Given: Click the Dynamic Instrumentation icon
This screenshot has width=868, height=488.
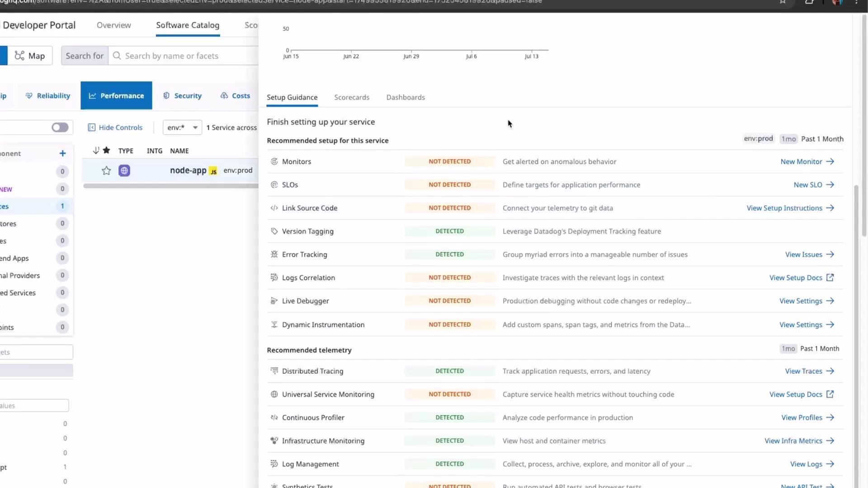Looking at the screenshot, I should coord(274,324).
